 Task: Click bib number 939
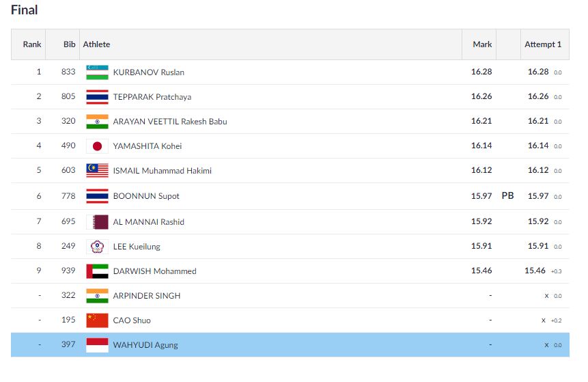(68, 271)
